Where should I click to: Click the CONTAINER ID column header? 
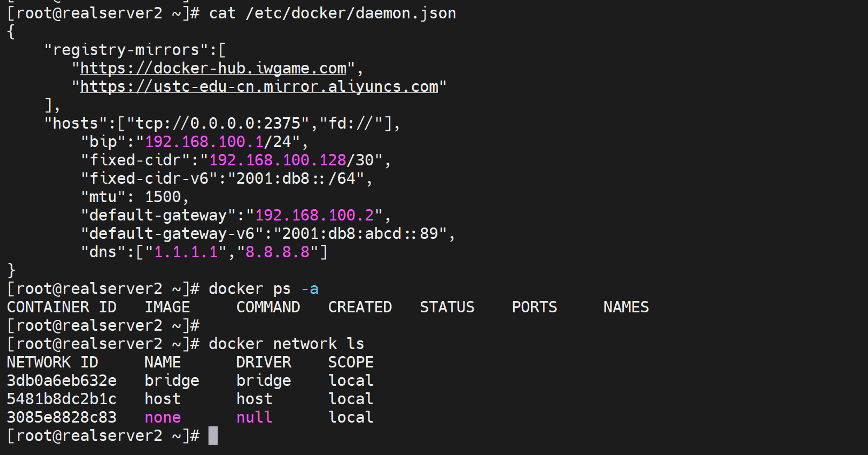click(x=62, y=307)
